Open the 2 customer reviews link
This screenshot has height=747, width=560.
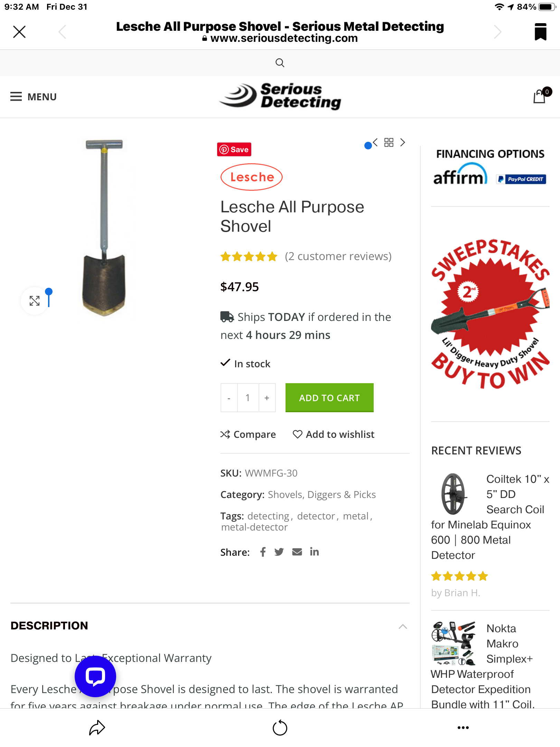click(338, 256)
